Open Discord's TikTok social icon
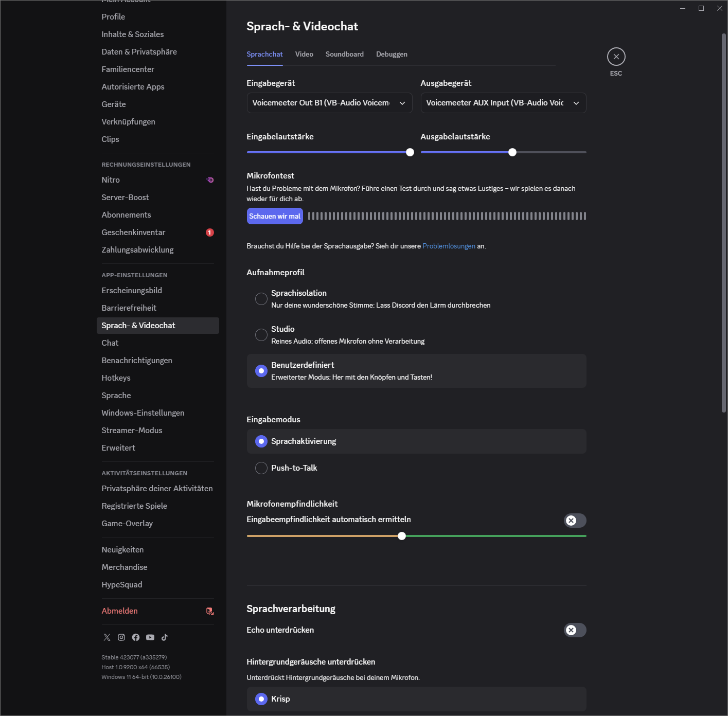 pyautogui.click(x=165, y=637)
